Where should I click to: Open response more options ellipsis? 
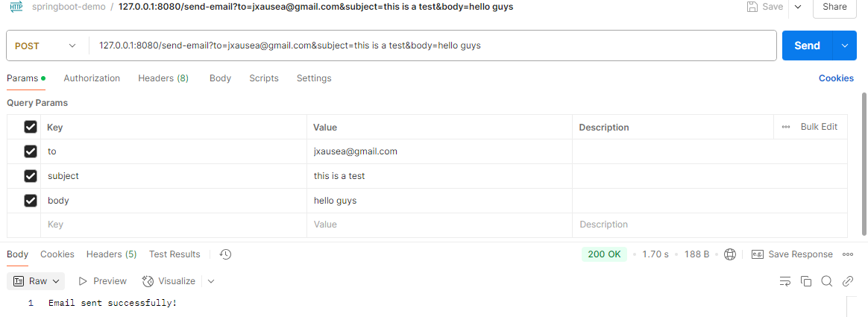[848, 254]
